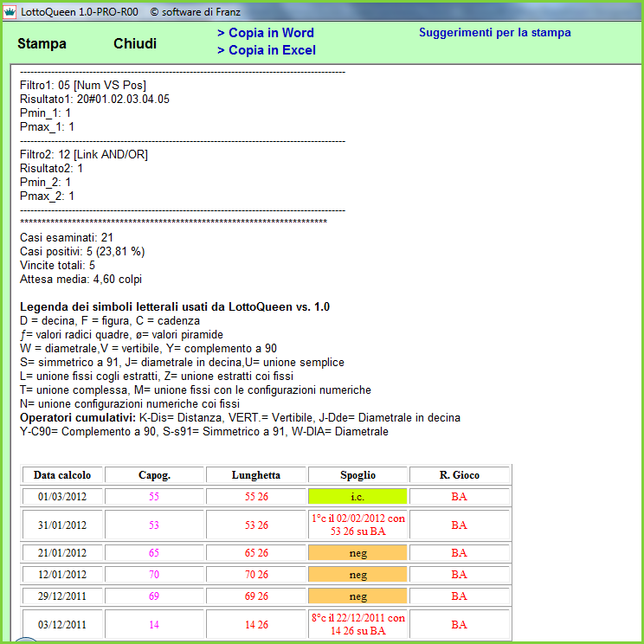Click capogioco value 14
The height and width of the screenshot is (644, 644).
[154, 624]
